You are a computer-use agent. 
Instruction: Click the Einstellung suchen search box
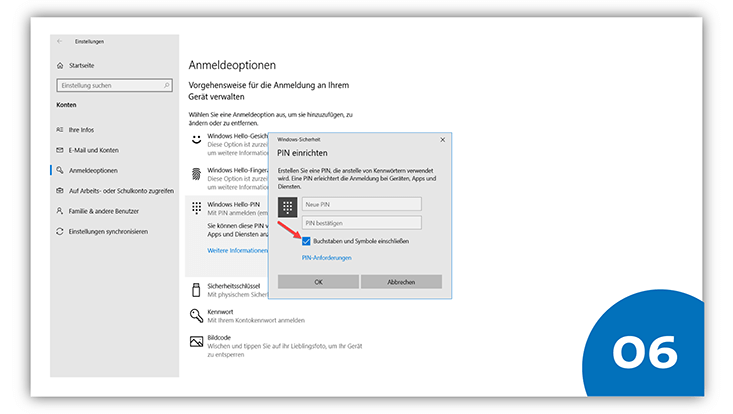click(110, 85)
